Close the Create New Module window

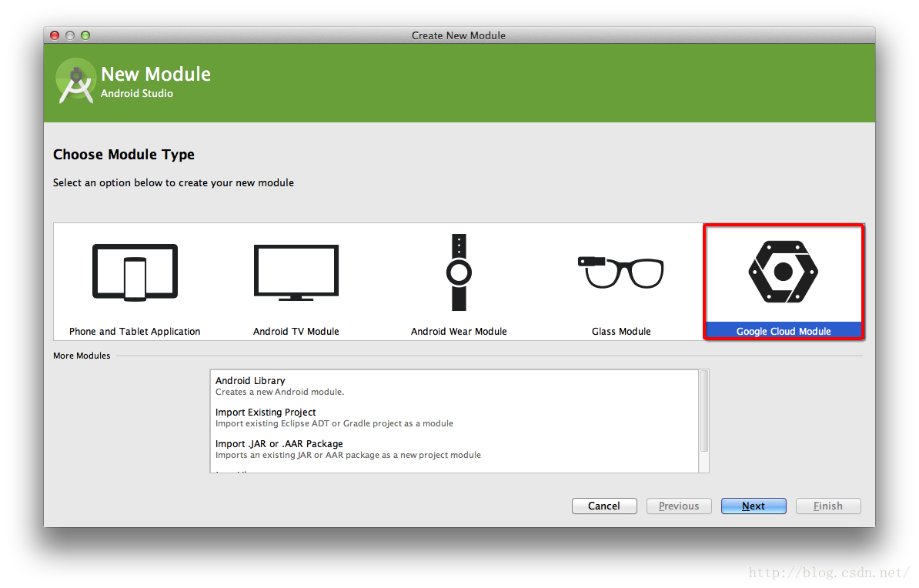(55, 35)
